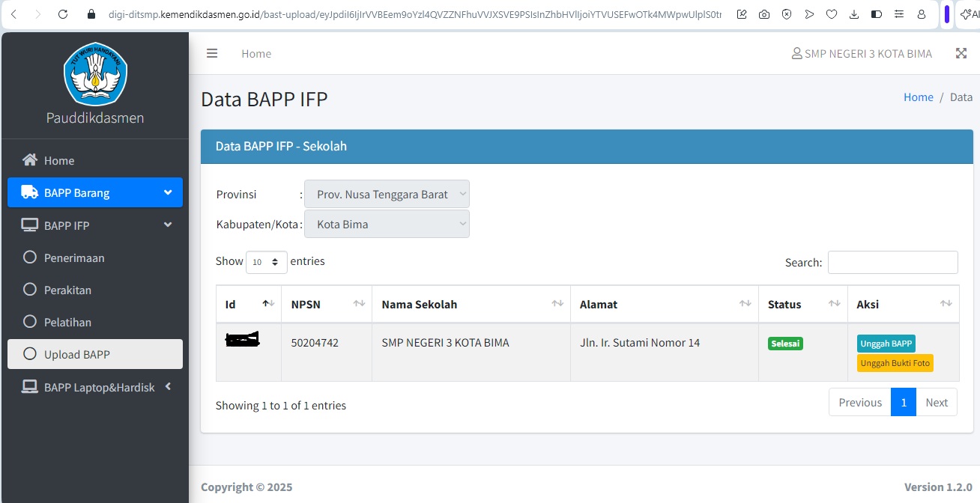Click the browser reload icon
Viewport: 980px width, 503px height.
63,14
